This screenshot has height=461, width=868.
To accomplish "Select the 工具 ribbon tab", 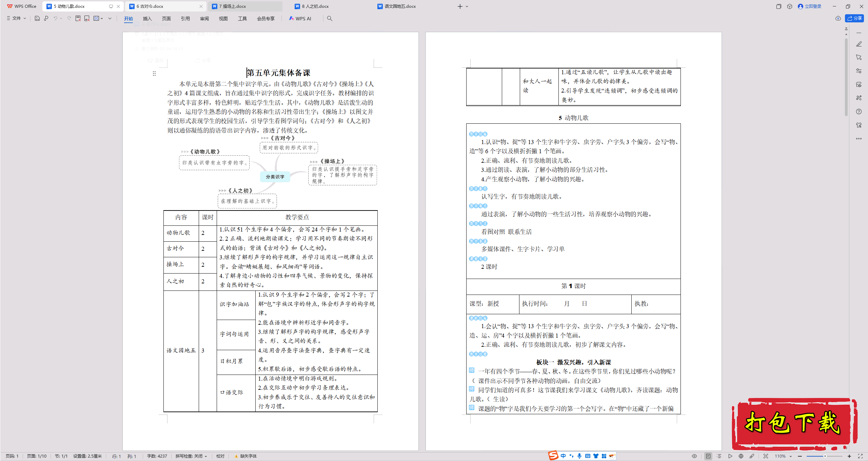I will pos(242,19).
